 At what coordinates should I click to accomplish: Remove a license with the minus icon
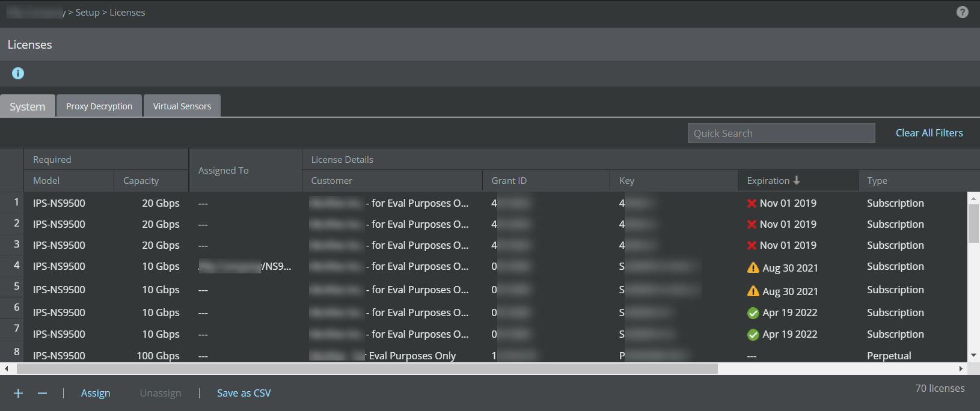(42, 393)
